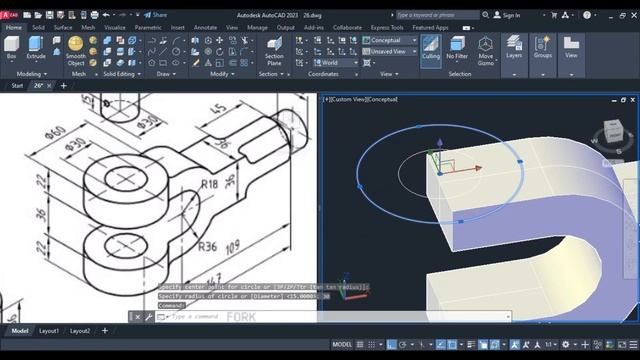The width and height of the screenshot is (640, 360).
Task: Open annotation scale 1:1 dropdown
Action: (551, 345)
